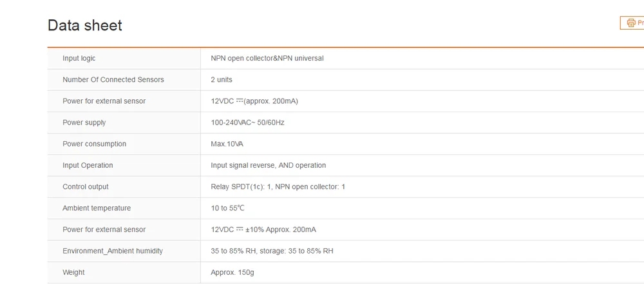Click the Input logic row label
This screenshot has height=287, width=644.
[79, 59]
